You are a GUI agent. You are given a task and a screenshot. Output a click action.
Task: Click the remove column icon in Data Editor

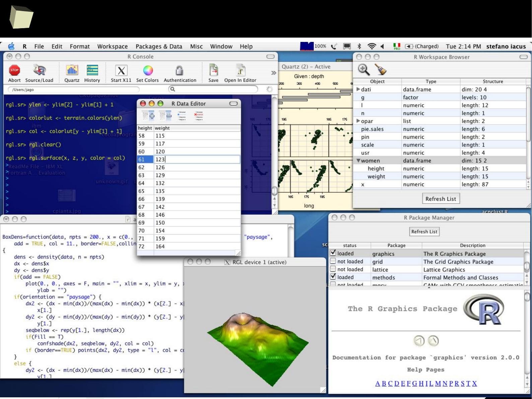pos(165,116)
